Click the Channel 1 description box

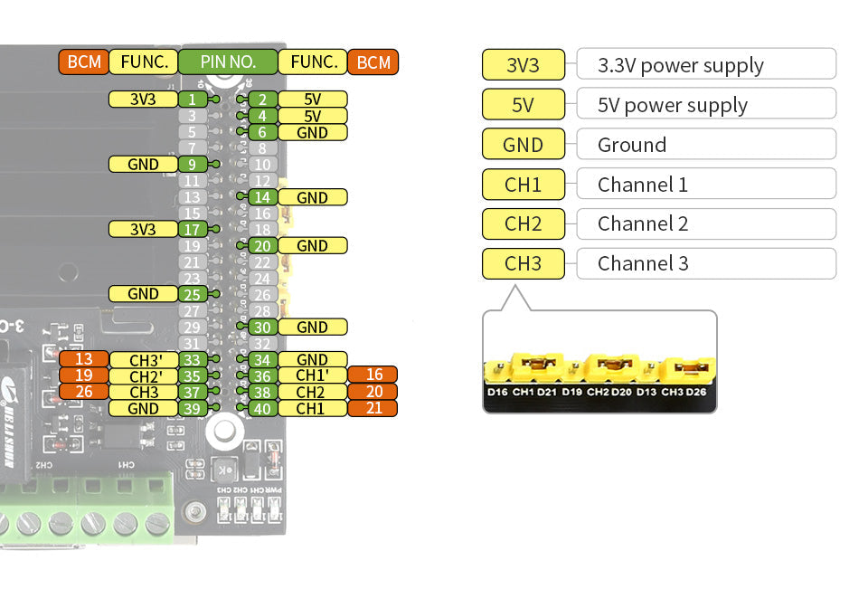pyautogui.click(x=706, y=184)
